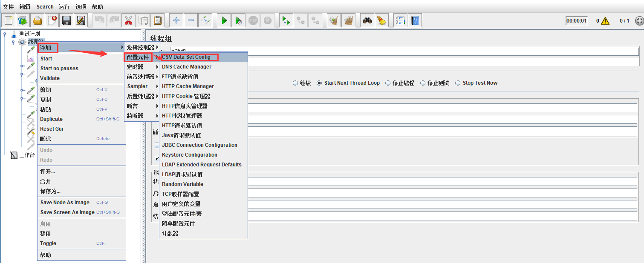This screenshot has width=644, height=263.
Task: Select the 继续 radio button
Action: 295,83
